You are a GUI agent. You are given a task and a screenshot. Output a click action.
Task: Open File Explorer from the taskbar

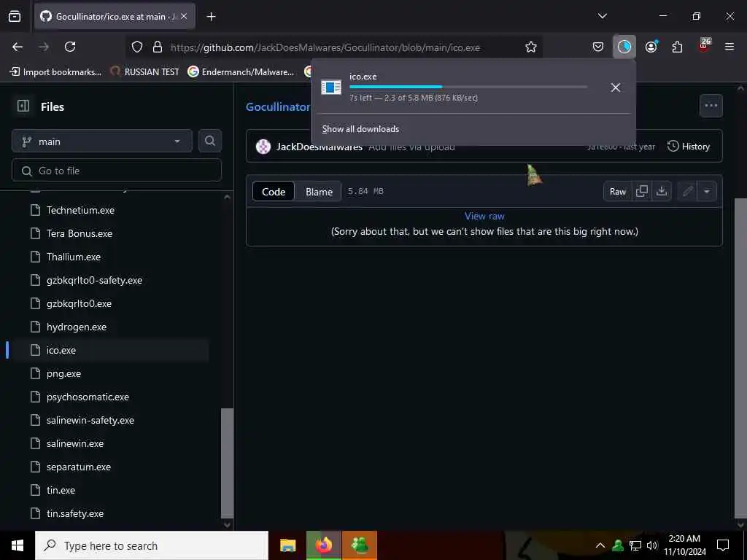pos(287,545)
